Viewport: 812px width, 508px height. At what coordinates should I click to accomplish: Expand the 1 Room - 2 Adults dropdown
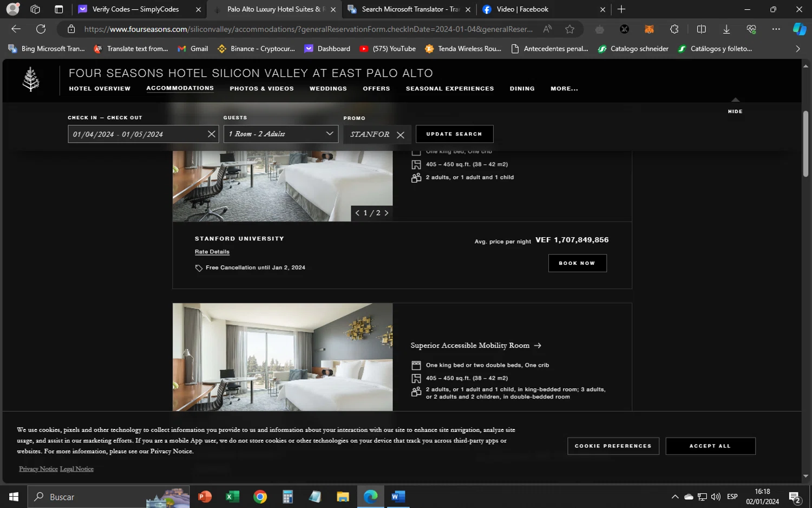[x=281, y=134]
